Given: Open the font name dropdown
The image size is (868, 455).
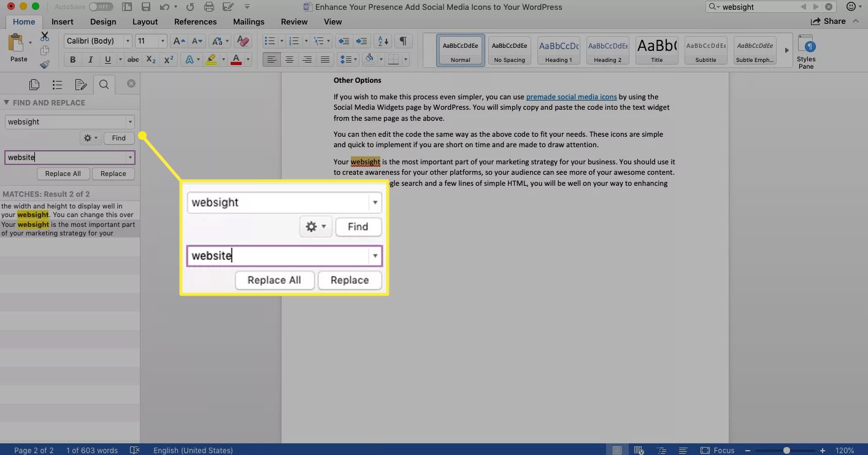Looking at the screenshot, I should pyautogui.click(x=128, y=41).
